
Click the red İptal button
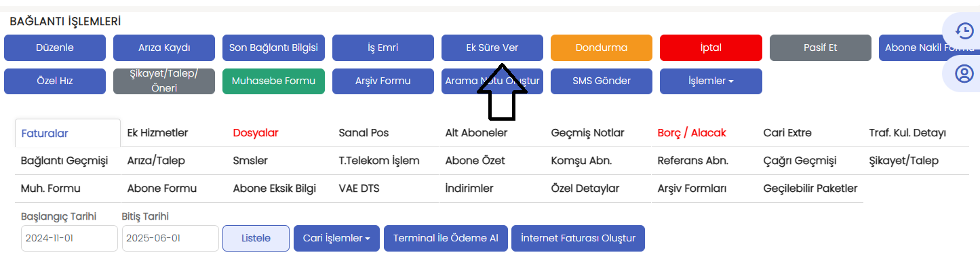pos(711,48)
